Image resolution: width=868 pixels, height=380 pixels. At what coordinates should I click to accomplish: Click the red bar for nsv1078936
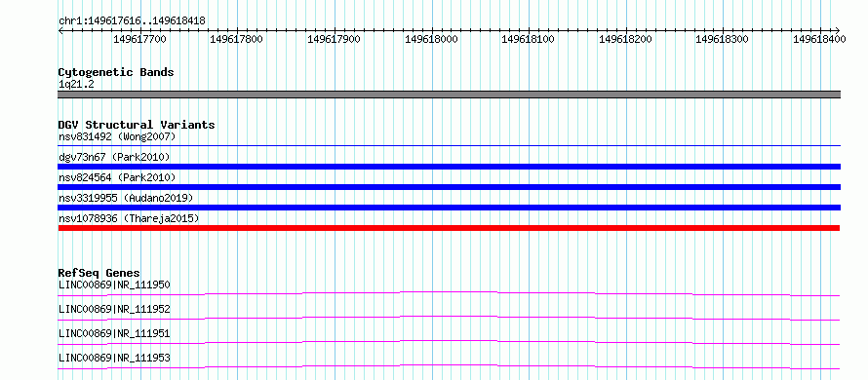click(449, 228)
